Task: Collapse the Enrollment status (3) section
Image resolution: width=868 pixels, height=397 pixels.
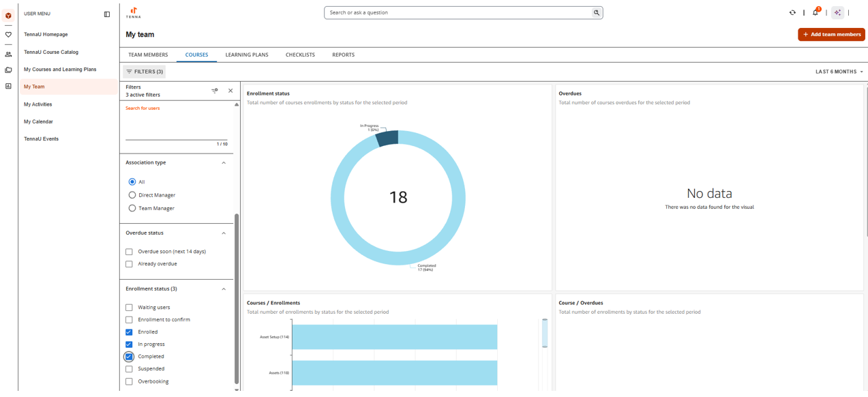Action: (224, 289)
